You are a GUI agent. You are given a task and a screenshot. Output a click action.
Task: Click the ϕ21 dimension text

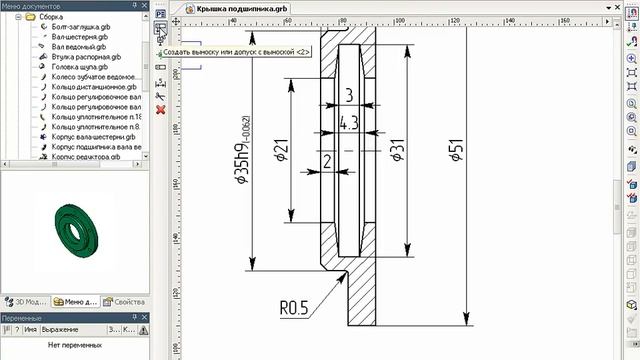[x=282, y=150]
